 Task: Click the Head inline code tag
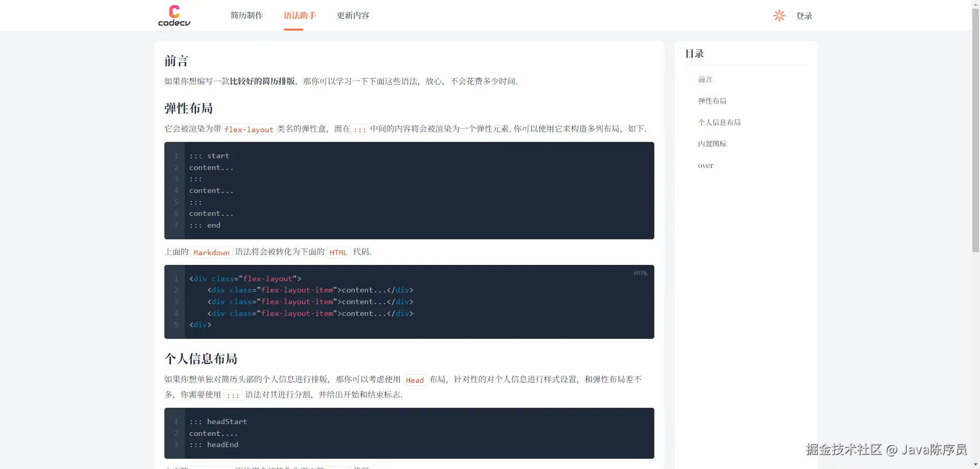[414, 380]
